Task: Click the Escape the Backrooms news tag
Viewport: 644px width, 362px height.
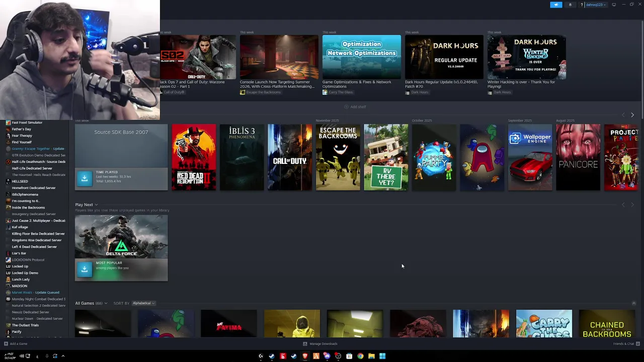Action: pos(260,93)
